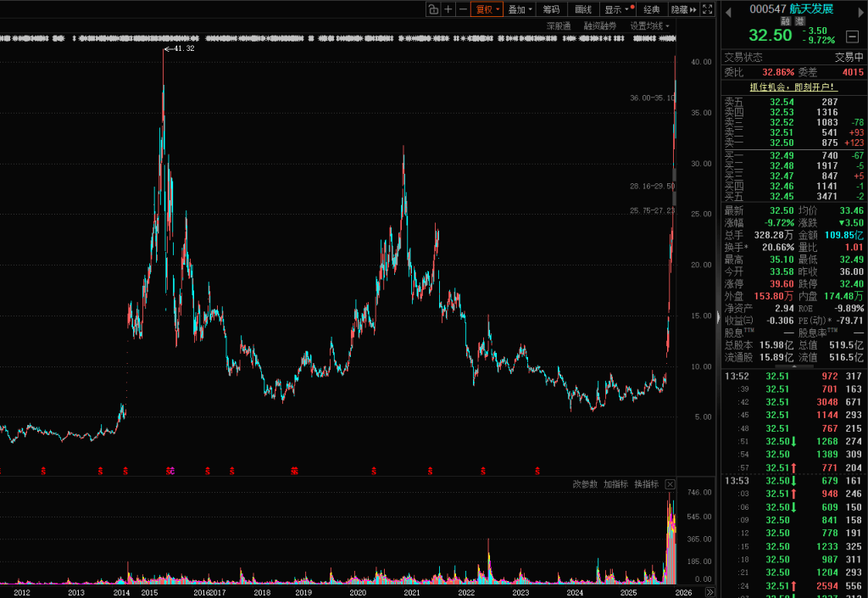
Task: Click the lock icon in chart toolbar
Action: [x=432, y=9]
